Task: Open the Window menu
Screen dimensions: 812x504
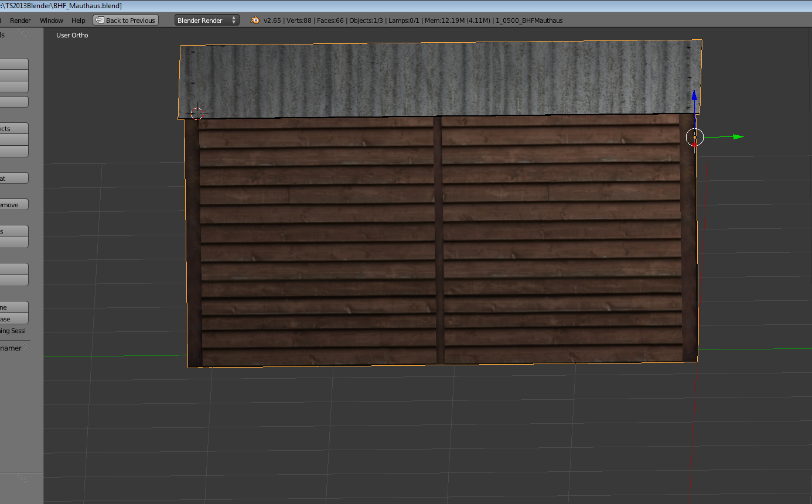Action: [x=51, y=20]
